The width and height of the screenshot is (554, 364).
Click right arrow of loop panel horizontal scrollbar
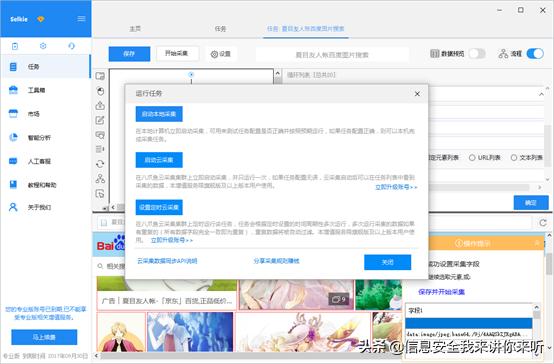click(540, 187)
